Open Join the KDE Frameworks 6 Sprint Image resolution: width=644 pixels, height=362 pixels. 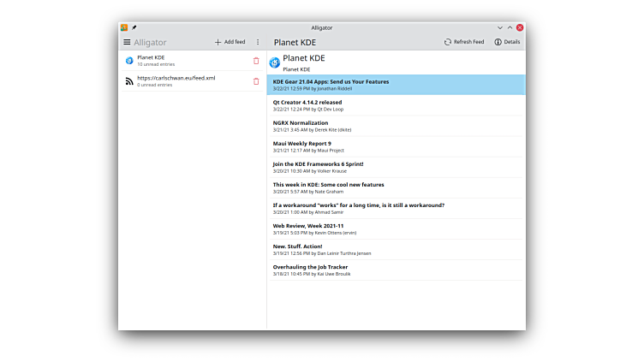pos(318,163)
